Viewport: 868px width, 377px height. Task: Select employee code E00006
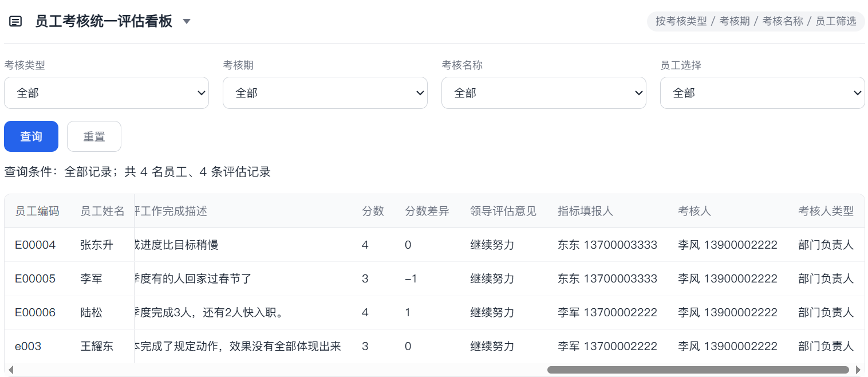(35, 313)
